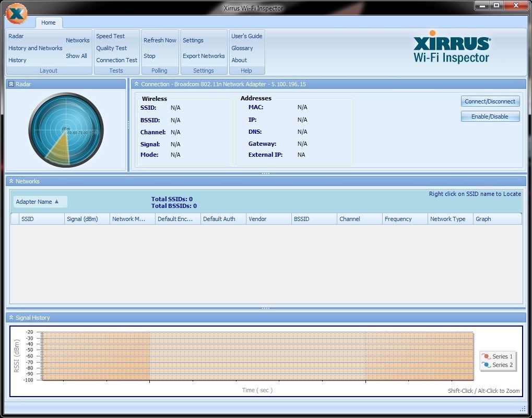Click the splitter above Signal History panel
532x418 pixels.
click(266, 308)
